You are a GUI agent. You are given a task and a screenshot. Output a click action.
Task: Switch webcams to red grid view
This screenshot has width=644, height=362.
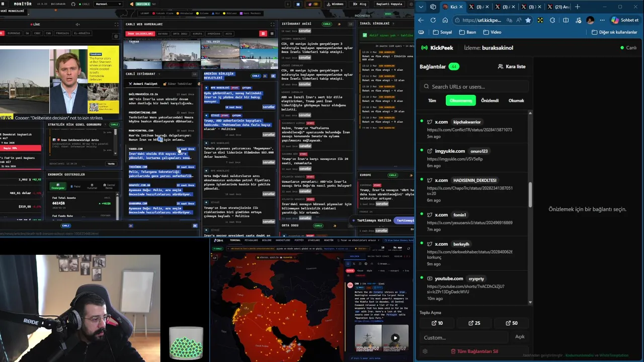(x=263, y=34)
